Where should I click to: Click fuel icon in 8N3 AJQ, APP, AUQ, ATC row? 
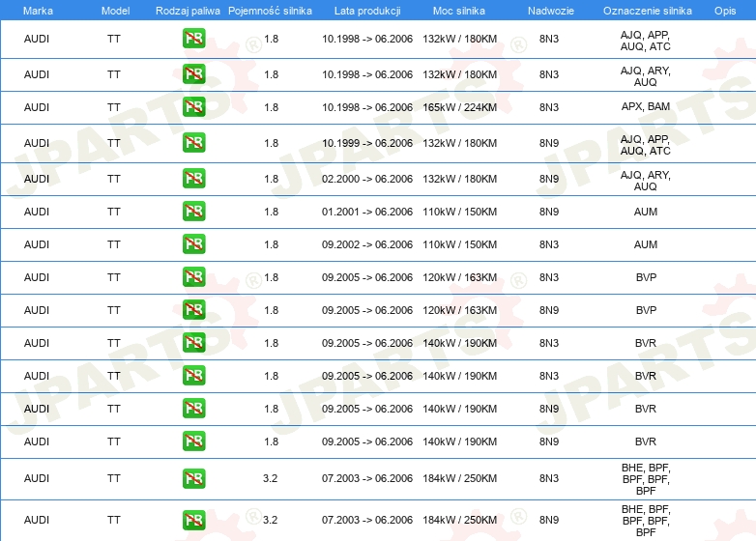(193, 39)
